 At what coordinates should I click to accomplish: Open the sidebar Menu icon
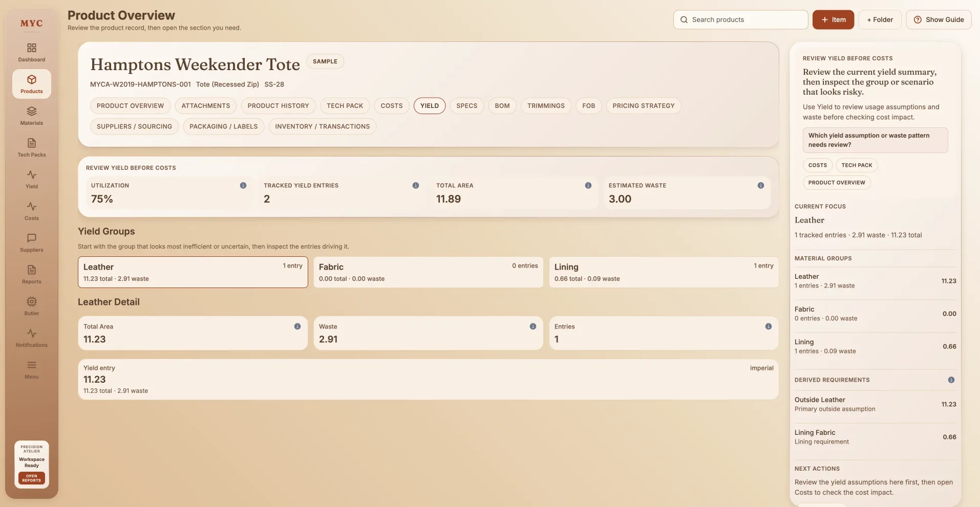click(32, 369)
